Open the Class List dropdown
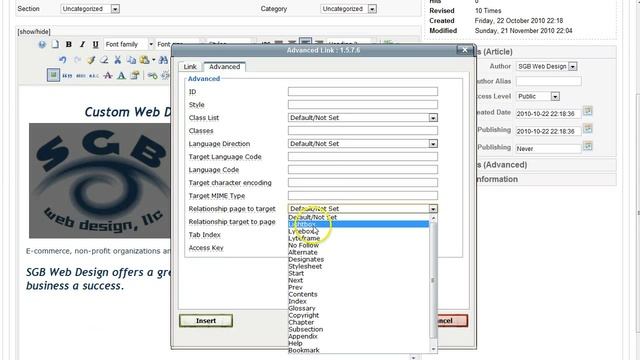This screenshot has height=360, width=640. (x=362, y=118)
